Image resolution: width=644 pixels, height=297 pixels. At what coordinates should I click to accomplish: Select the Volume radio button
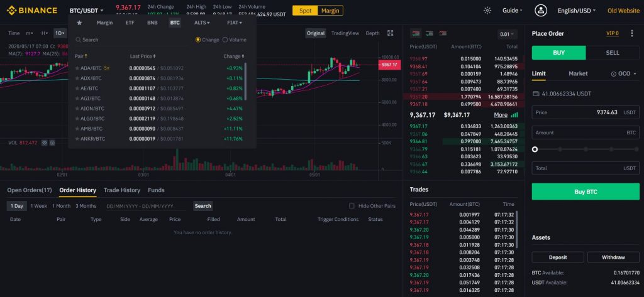tap(225, 40)
